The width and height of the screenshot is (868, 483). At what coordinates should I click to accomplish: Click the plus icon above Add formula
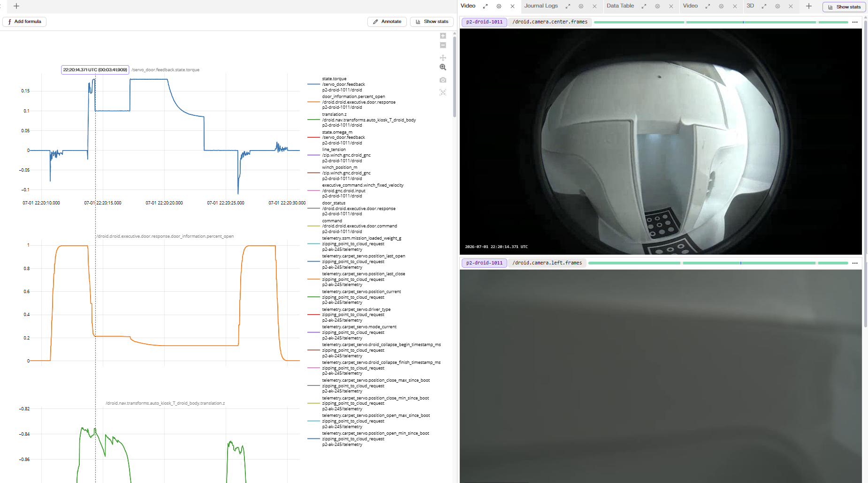coord(16,6)
